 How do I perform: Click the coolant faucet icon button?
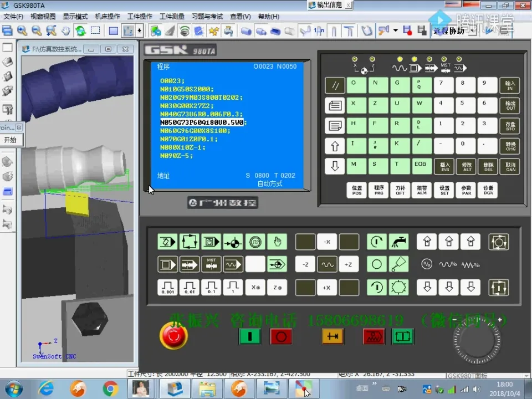pyautogui.click(x=398, y=242)
